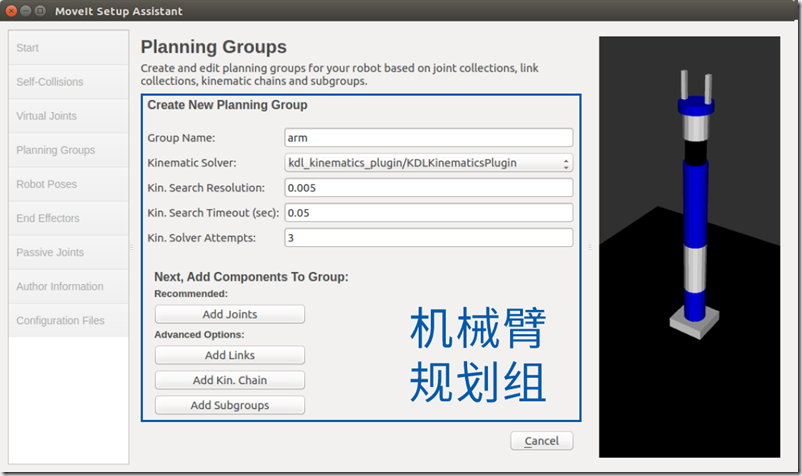802x476 pixels.
Task: Cancel creating the planning group
Action: coord(542,441)
